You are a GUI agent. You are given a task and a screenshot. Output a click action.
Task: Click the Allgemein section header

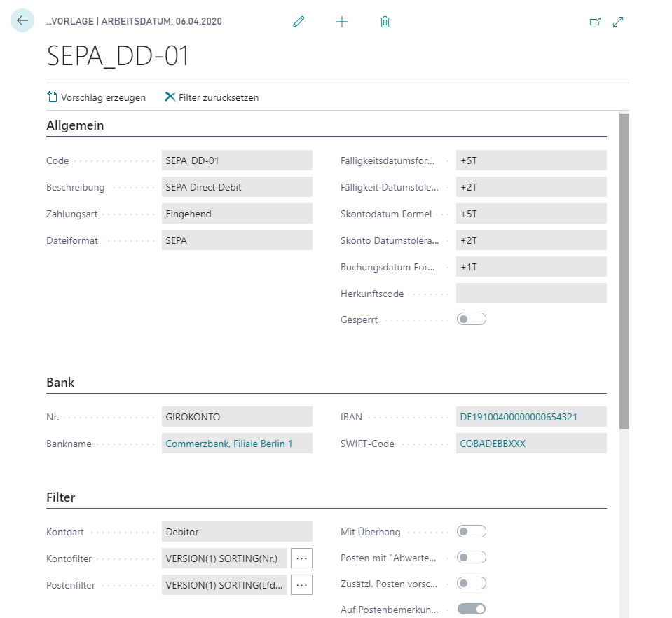click(x=75, y=125)
